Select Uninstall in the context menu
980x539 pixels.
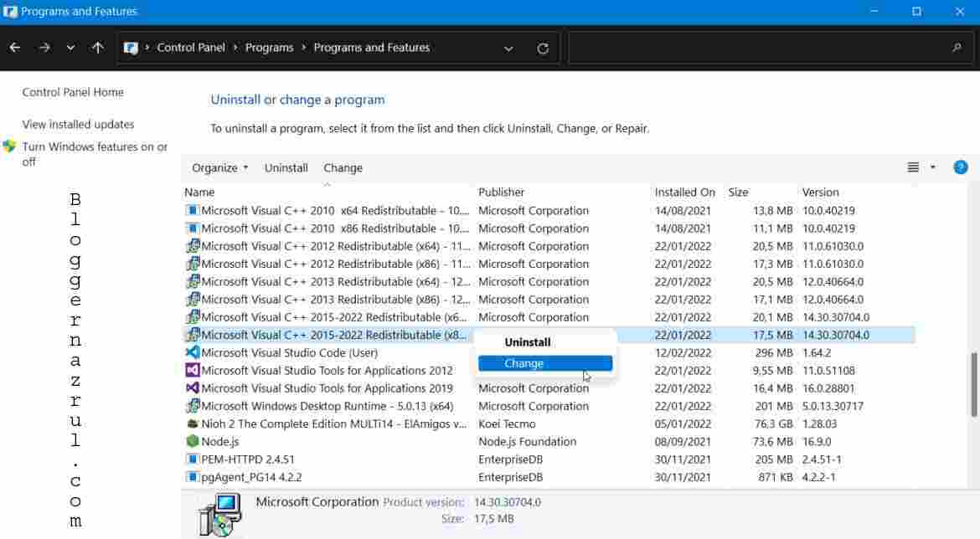click(x=528, y=342)
